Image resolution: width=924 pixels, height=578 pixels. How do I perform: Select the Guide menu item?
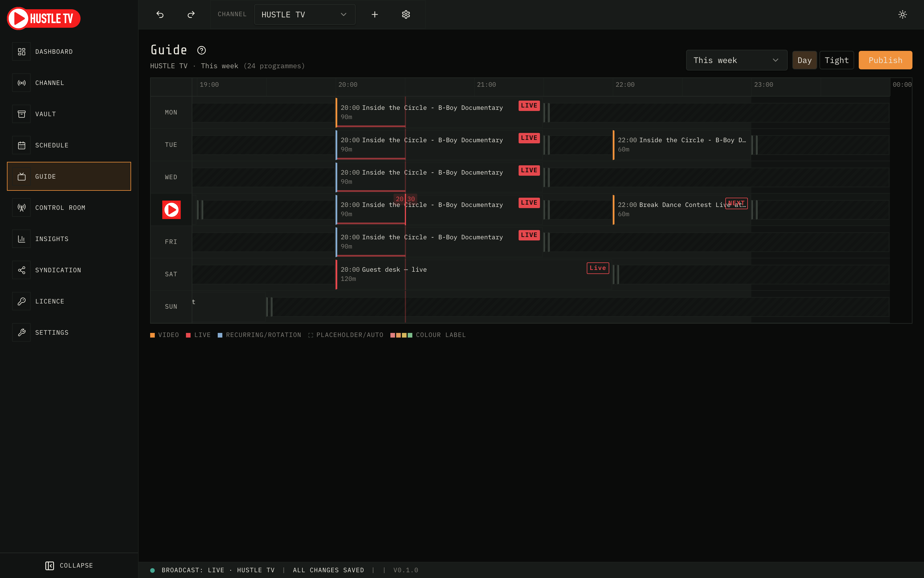pos(69,176)
